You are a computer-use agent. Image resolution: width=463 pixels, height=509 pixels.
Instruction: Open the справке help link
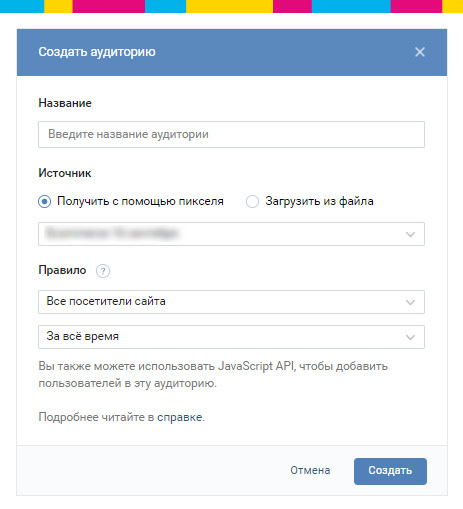(x=180, y=417)
